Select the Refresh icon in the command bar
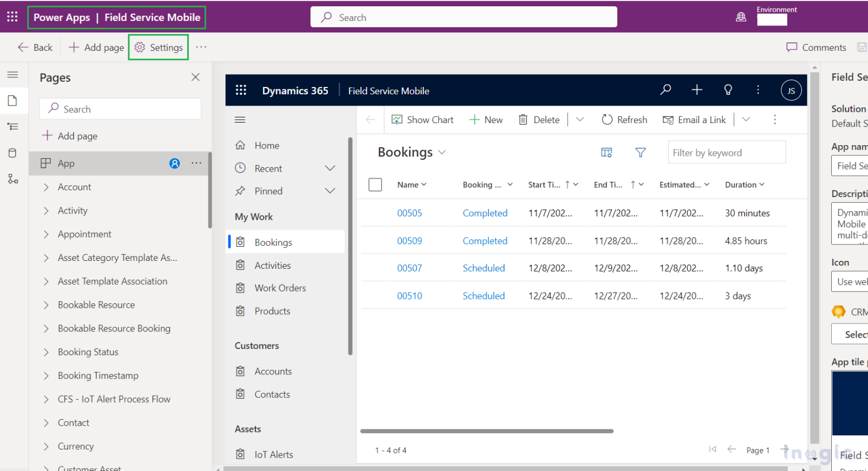The image size is (868, 471). (x=606, y=119)
